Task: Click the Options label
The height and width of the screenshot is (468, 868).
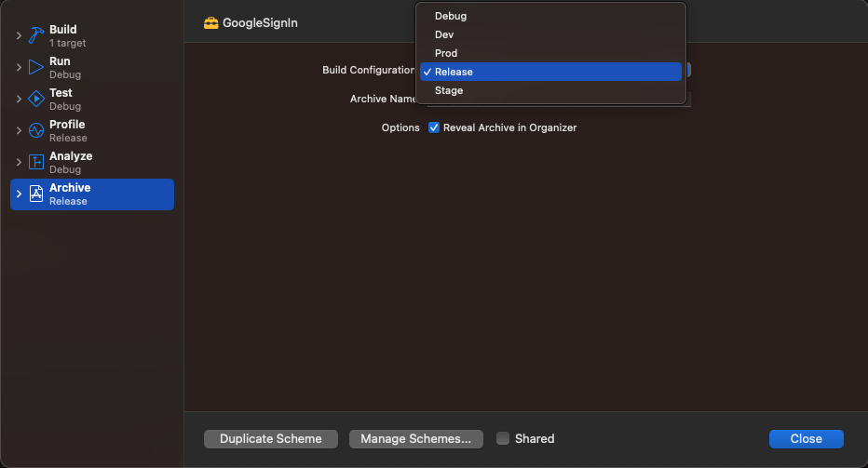Action: pyautogui.click(x=400, y=127)
